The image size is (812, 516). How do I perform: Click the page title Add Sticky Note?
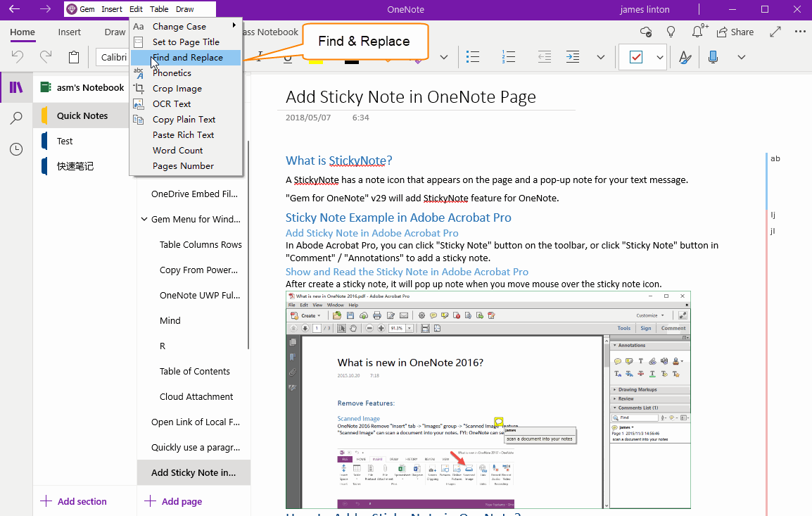click(411, 97)
